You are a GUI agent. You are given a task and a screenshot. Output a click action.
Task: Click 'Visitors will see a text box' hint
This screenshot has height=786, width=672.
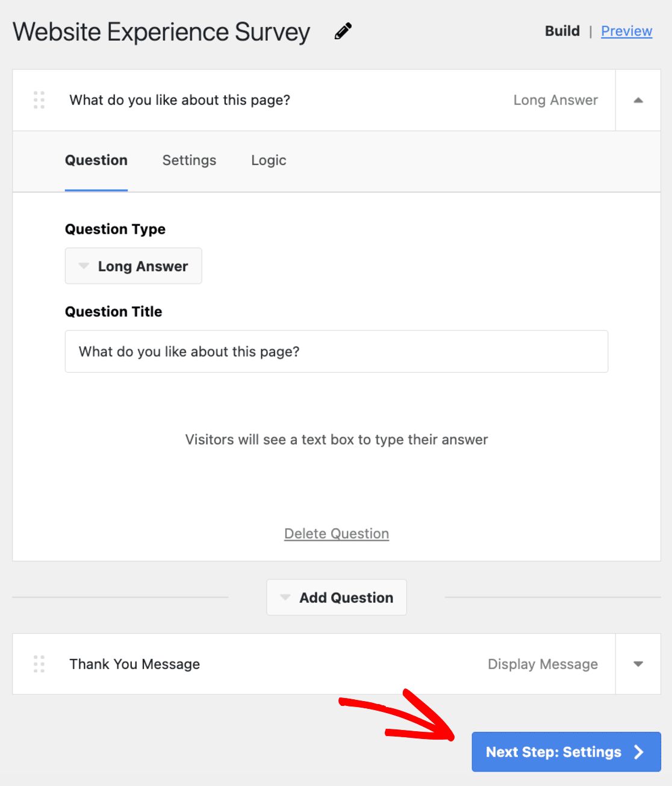pyautogui.click(x=337, y=440)
